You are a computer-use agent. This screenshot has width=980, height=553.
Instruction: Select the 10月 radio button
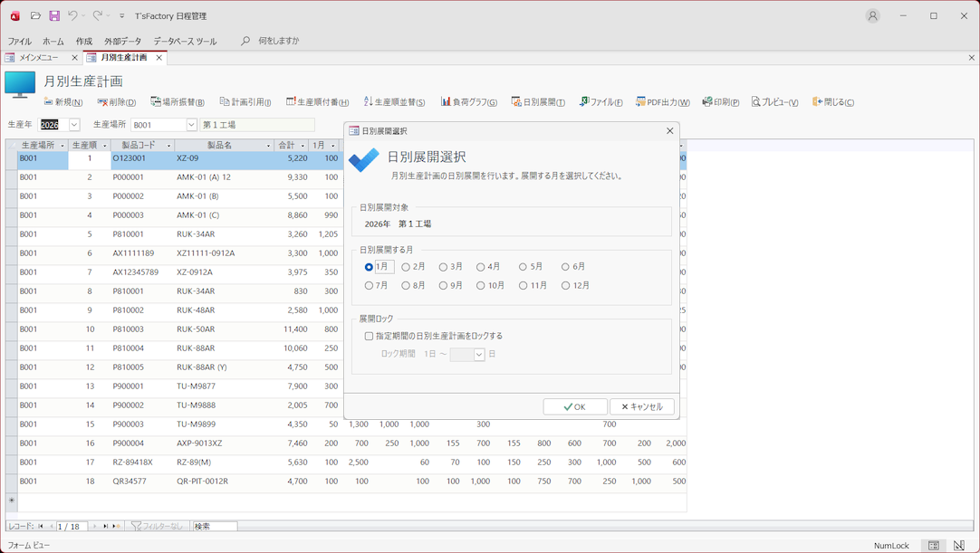click(481, 286)
